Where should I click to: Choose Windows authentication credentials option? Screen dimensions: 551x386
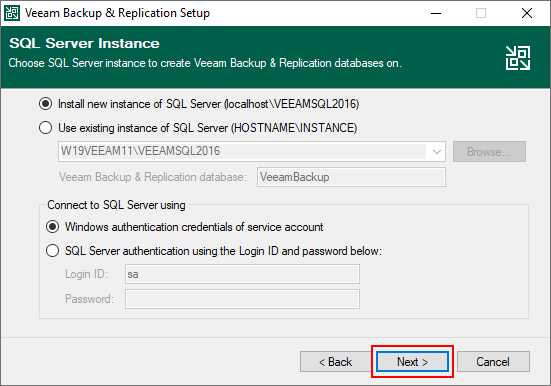(x=53, y=227)
